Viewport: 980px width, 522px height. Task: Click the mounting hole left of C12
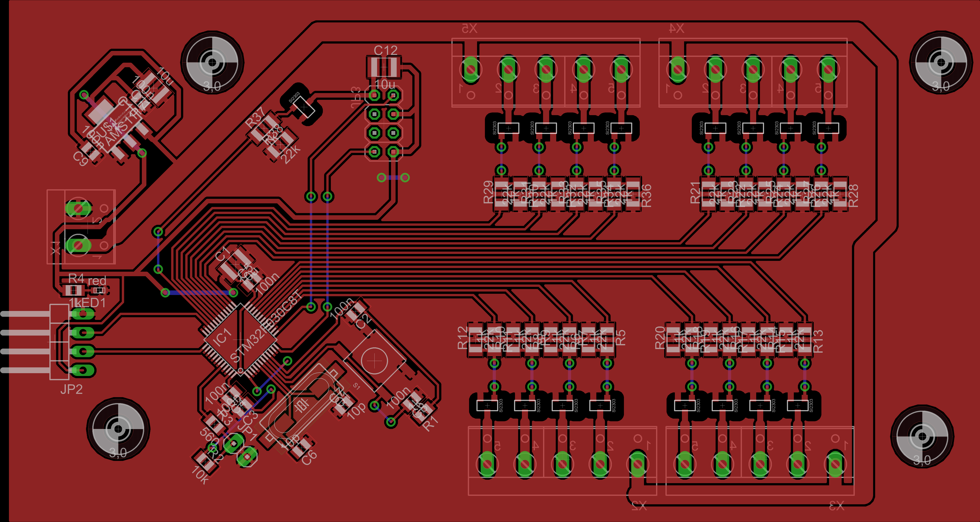[x=212, y=62]
